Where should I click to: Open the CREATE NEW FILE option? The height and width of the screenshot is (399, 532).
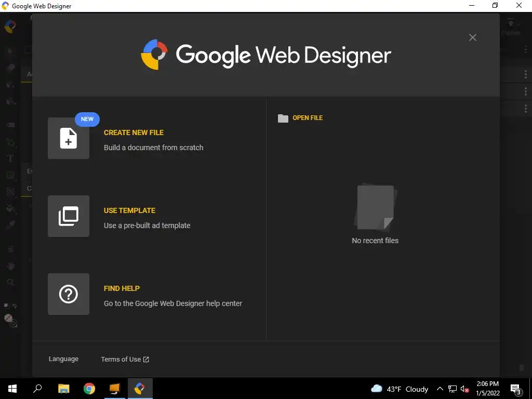[x=134, y=132]
